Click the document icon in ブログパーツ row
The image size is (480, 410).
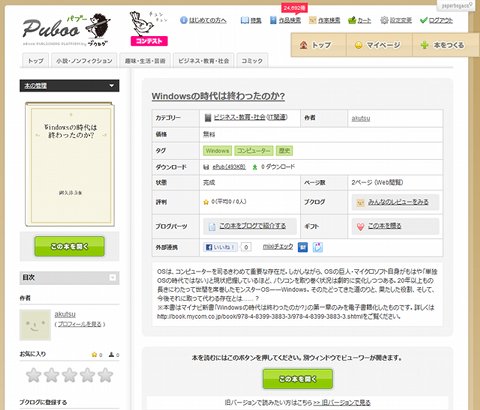tap(212, 227)
